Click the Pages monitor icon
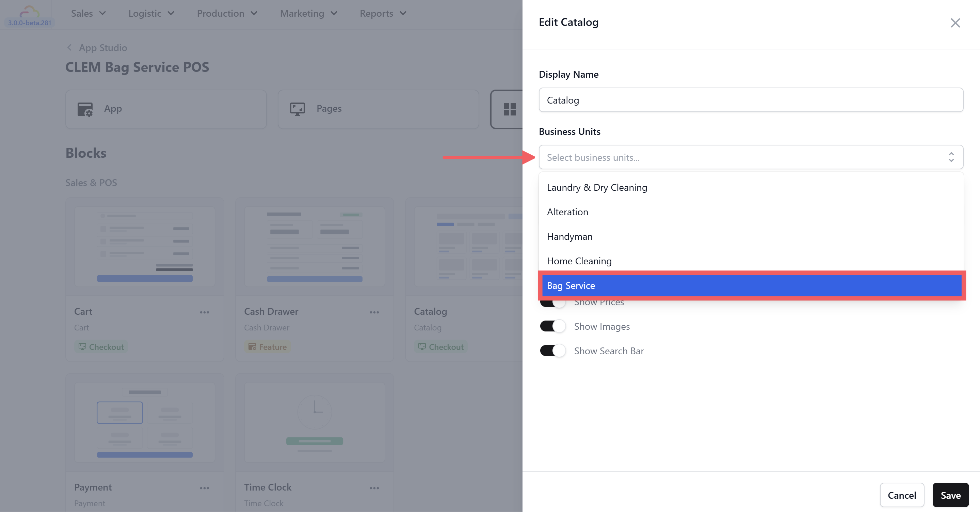This screenshot has width=980, height=512. 297,109
